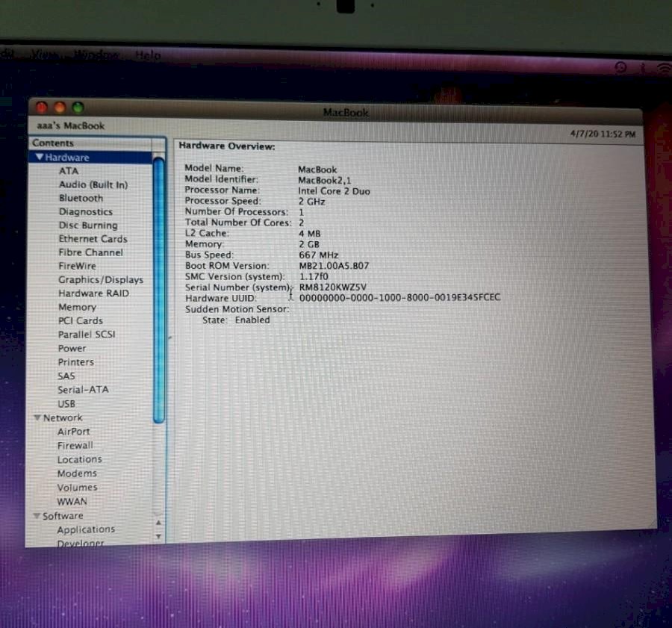Select the Memory item under Hardware

[77, 307]
